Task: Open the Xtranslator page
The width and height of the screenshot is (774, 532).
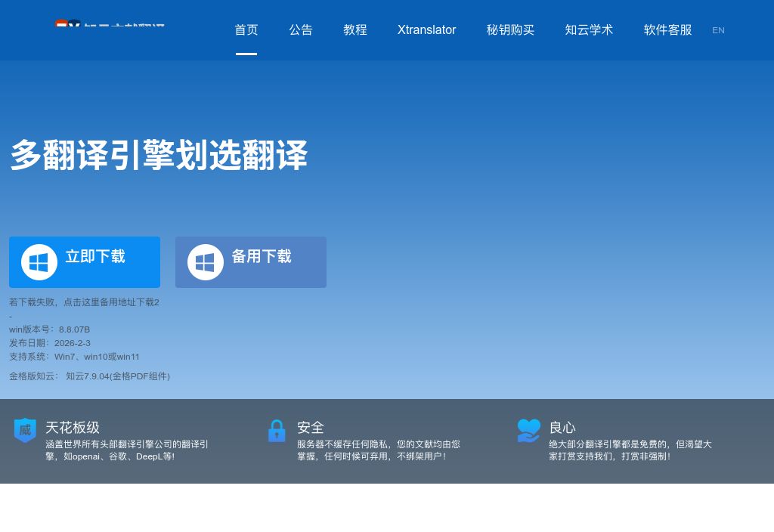Action: coord(426,30)
